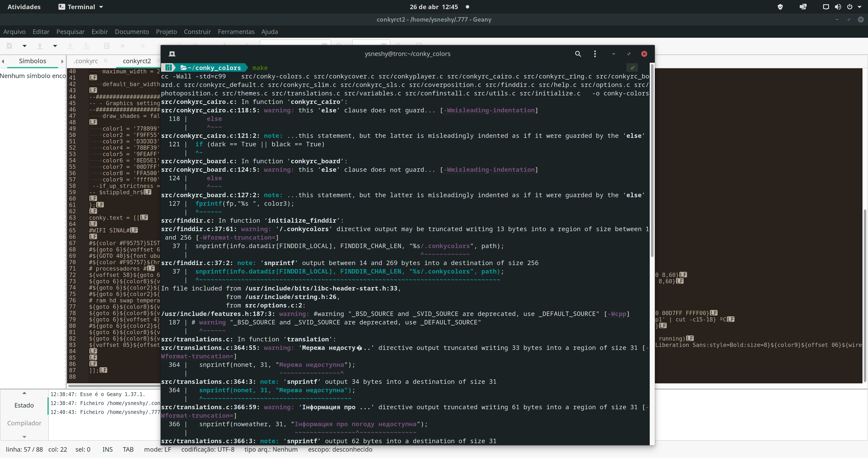This screenshot has width=868, height=458.
Task: Click 'mode: LF' in status bar
Action: point(157,450)
